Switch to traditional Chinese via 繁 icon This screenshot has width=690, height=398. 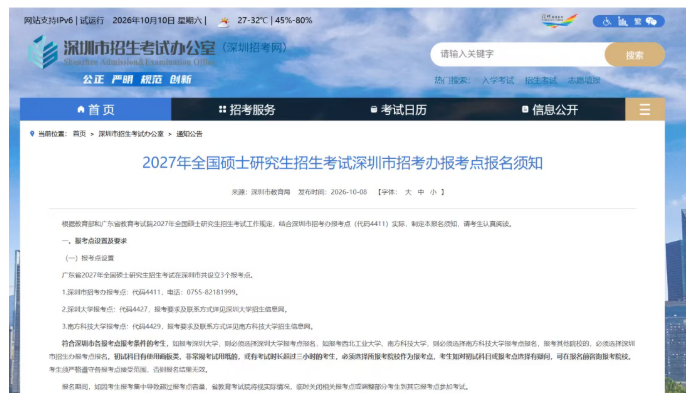pos(637,21)
